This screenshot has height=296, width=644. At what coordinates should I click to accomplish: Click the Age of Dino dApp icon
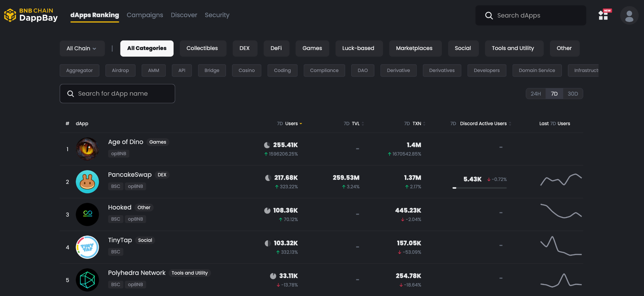[87, 149]
